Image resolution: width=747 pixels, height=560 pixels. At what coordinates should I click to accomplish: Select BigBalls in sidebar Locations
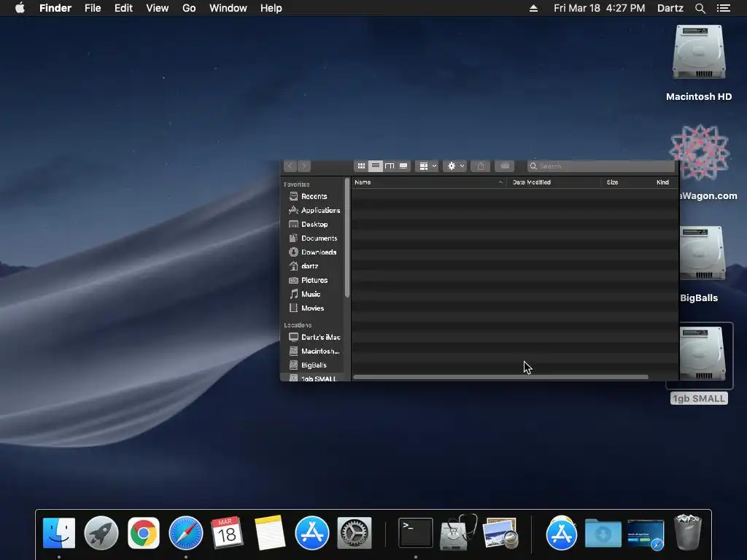[x=312, y=365]
